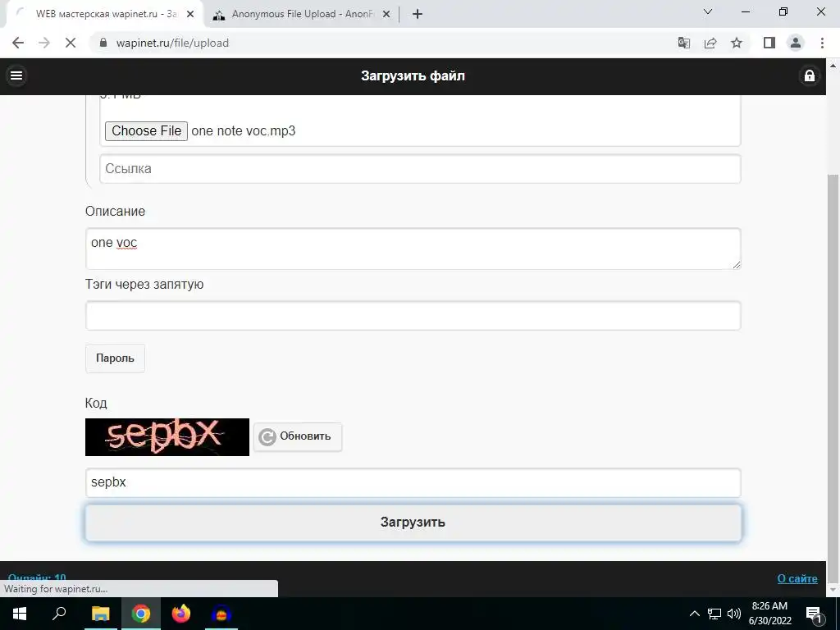The width and height of the screenshot is (840, 630).
Task: Go back with the browser back arrow
Action: (x=18, y=43)
